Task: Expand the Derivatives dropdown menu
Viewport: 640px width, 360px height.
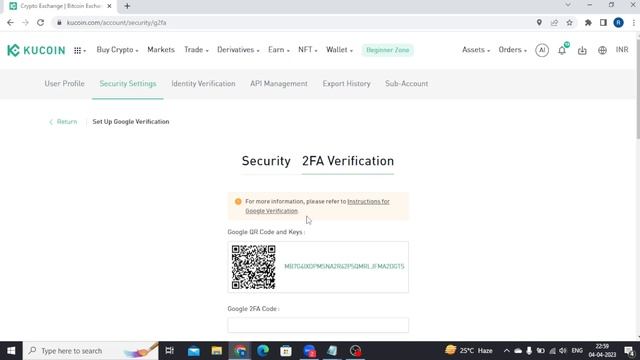Action: (238, 50)
